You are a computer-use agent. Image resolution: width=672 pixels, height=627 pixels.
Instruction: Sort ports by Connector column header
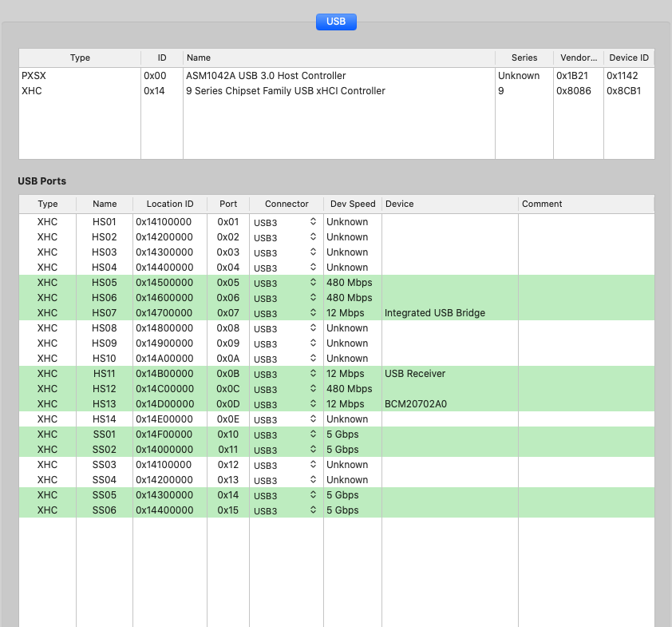(x=287, y=204)
